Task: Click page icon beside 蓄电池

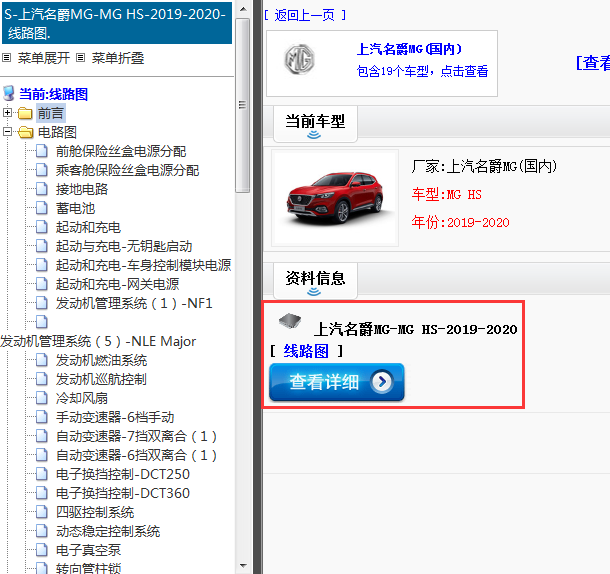Action: (42, 208)
